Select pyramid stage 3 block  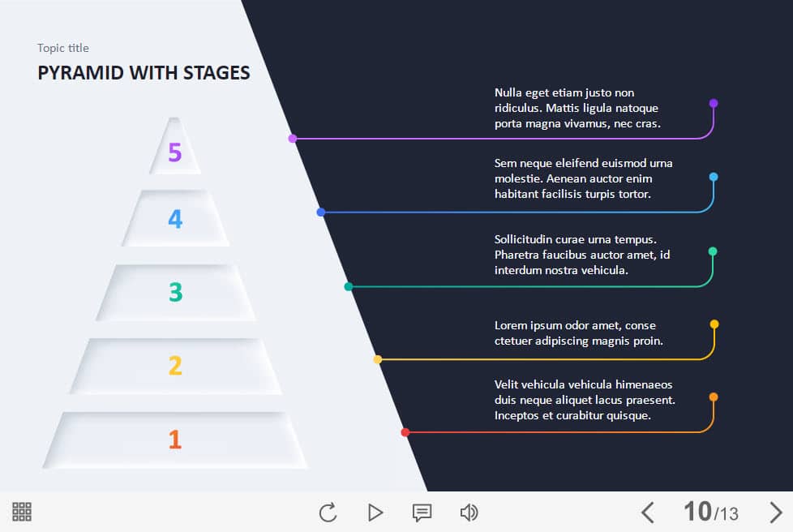point(175,292)
